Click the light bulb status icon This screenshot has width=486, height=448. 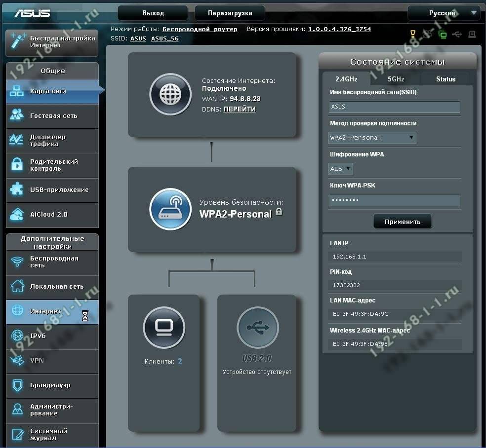413,35
